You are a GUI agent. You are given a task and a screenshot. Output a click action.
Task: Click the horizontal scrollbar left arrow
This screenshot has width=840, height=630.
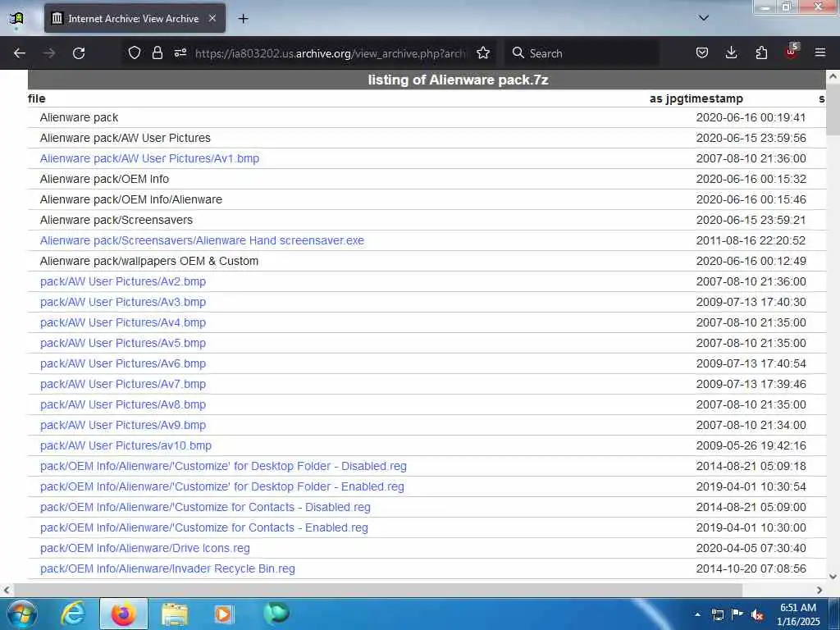coord(7,590)
